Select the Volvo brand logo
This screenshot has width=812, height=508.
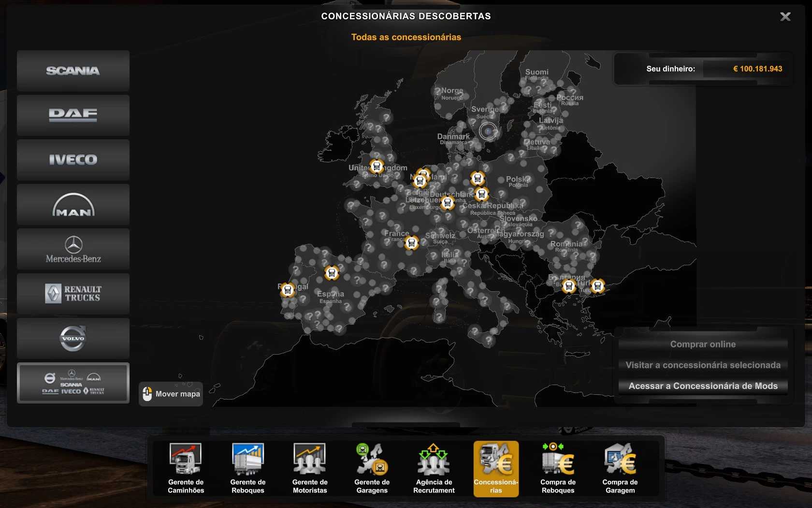[73, 338]
